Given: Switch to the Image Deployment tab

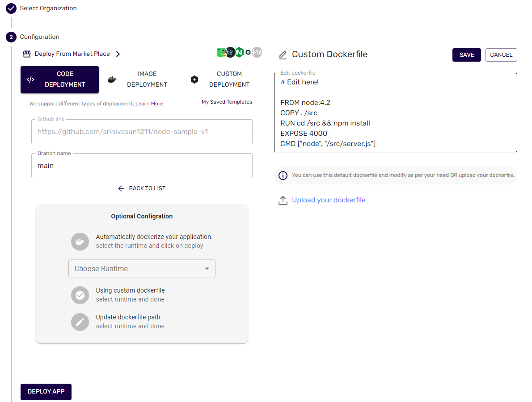Looking at the screenshot, I should click(x=147, y=79).
